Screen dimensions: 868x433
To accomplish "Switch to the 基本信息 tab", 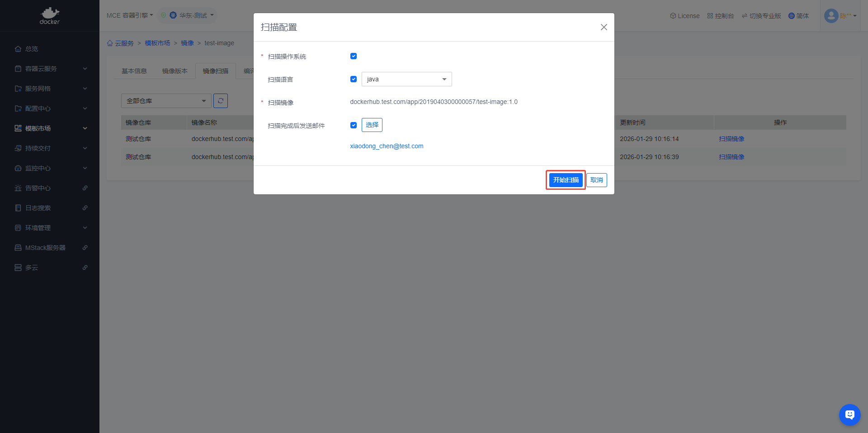I will point(134,71).
